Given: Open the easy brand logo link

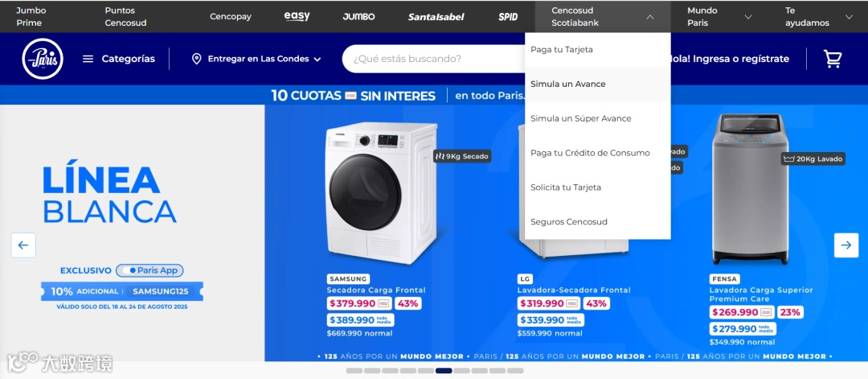Looking at the screenshot, I should [297, 17].
